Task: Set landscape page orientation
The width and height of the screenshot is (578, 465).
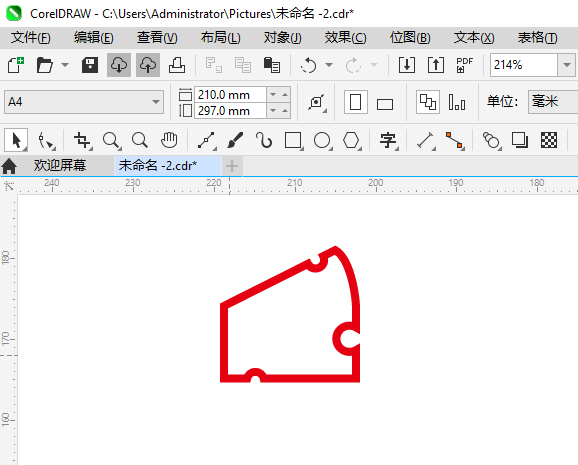Action: (x=385, y=104)
